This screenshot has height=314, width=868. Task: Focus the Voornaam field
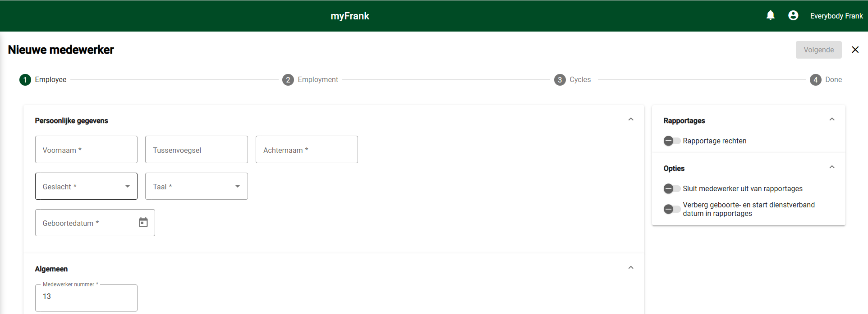tap(86, 150)
